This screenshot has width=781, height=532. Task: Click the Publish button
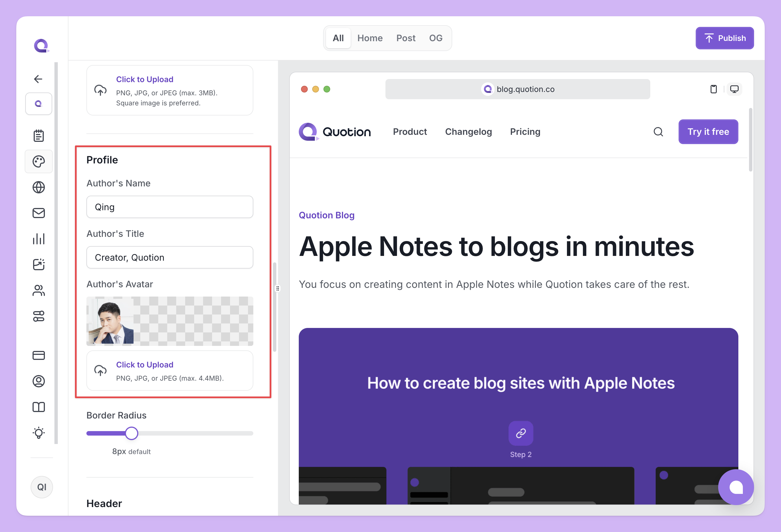725,38
